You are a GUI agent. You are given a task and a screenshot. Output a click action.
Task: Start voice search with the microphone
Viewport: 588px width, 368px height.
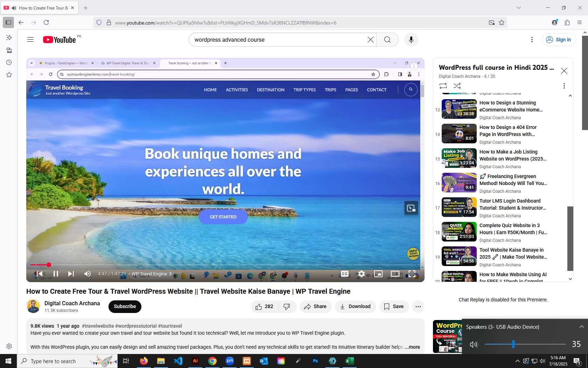411,40
